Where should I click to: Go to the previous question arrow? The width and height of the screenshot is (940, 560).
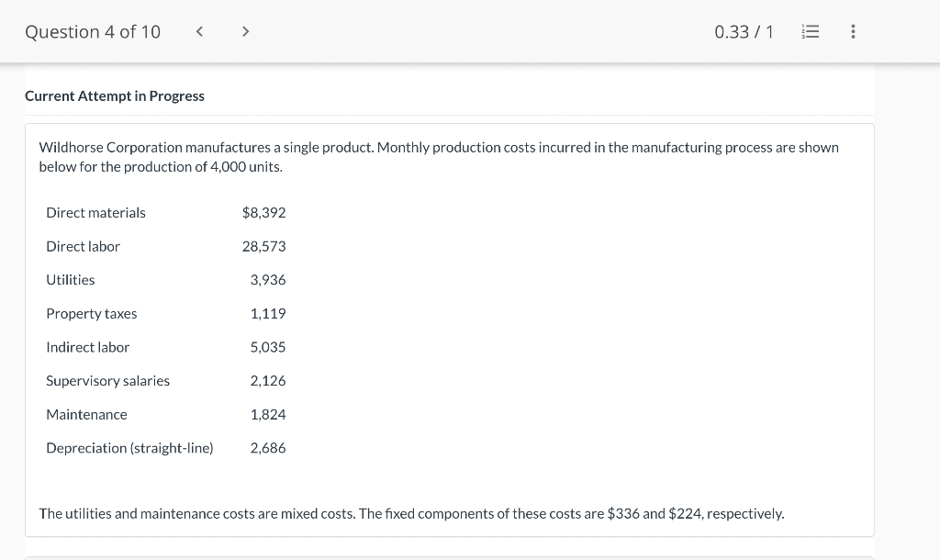click(x=199, y=31)
